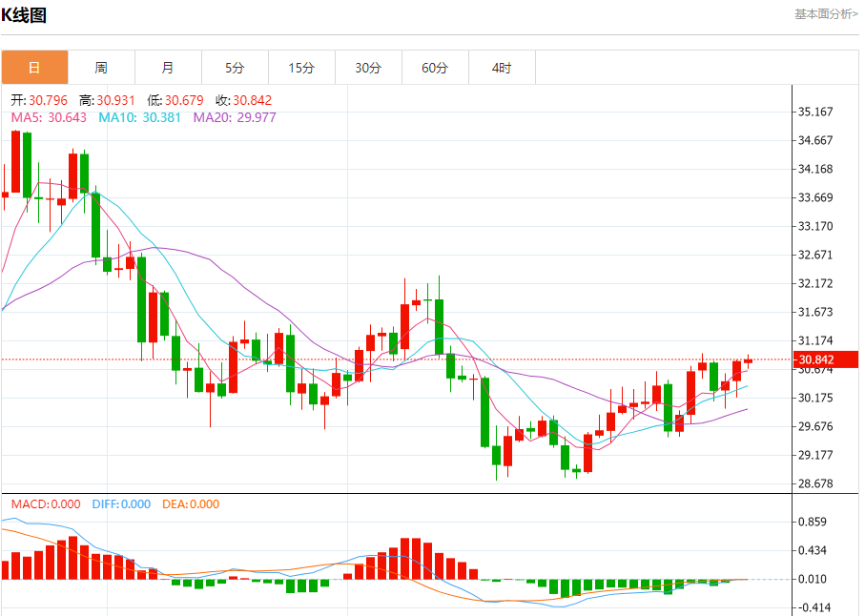Open the 5分 interval tab
865x616 pixels.
pyautogui.click(x=235, y=68)
